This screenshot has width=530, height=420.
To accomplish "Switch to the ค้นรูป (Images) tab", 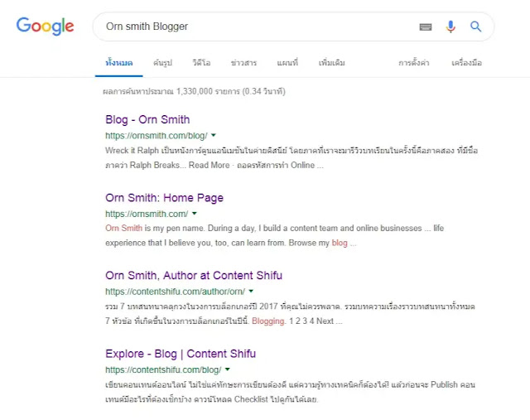I will 162,63.
